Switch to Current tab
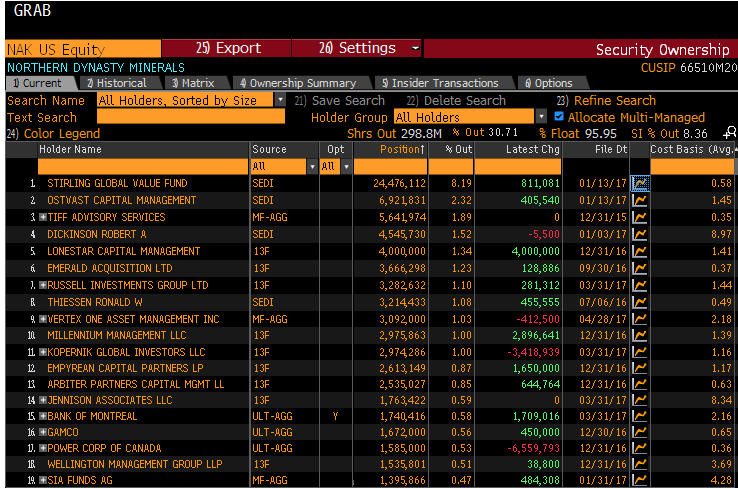 pos(41,83)
